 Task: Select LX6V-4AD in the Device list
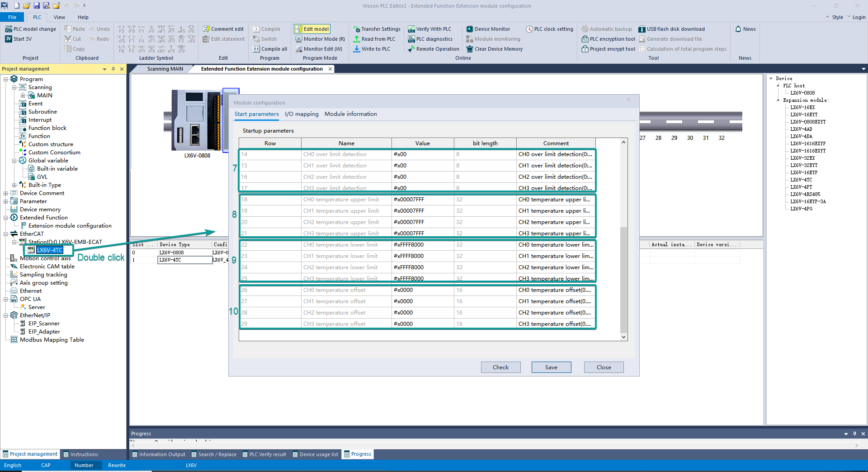coord(801,129)
